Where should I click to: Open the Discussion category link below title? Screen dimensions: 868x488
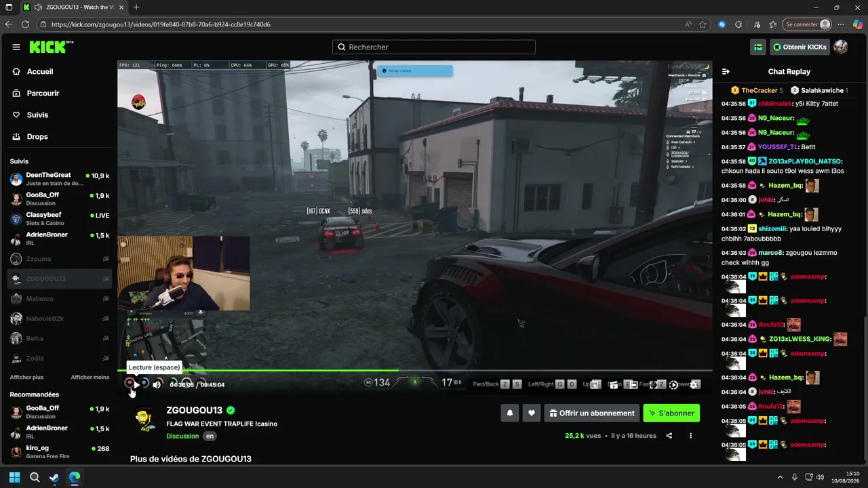pyautogui.click(x=182, y=436)
